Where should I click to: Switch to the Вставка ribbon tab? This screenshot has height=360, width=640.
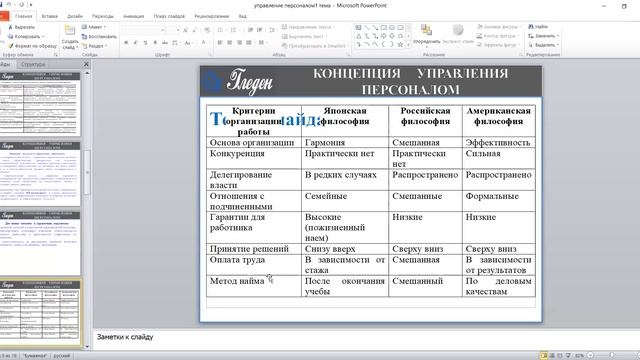point(50,16)
